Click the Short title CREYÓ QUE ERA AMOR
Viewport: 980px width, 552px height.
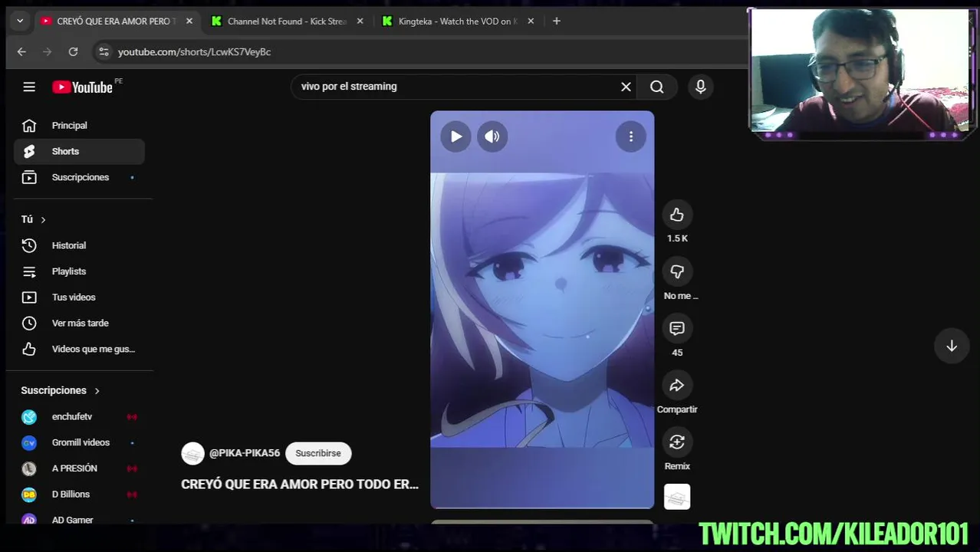300,485
